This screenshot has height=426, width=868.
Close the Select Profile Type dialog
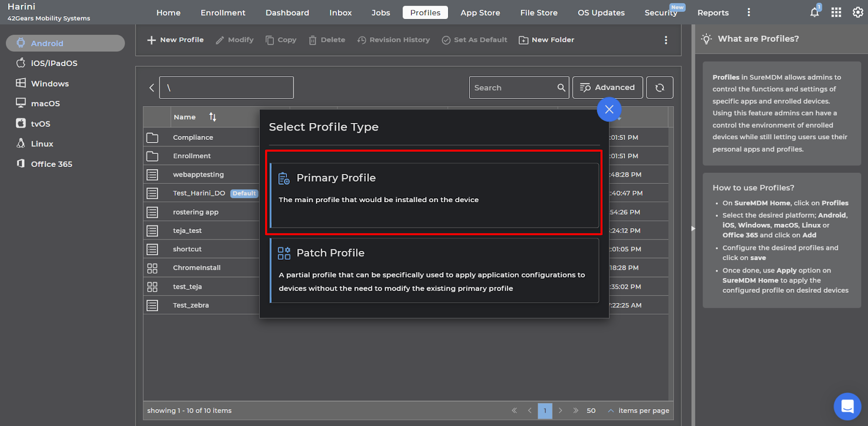pyautogui.click(x=609, y=109)
